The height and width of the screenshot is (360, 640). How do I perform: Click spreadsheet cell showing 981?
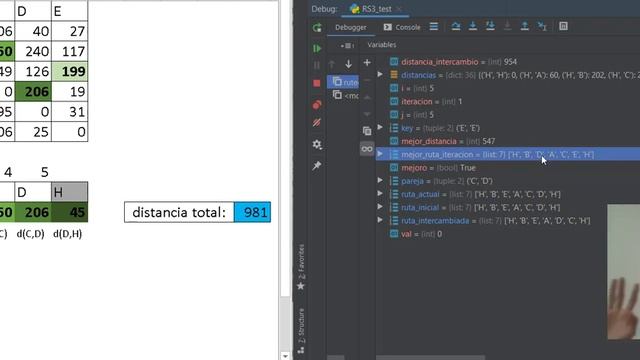[x=252, y=212]
